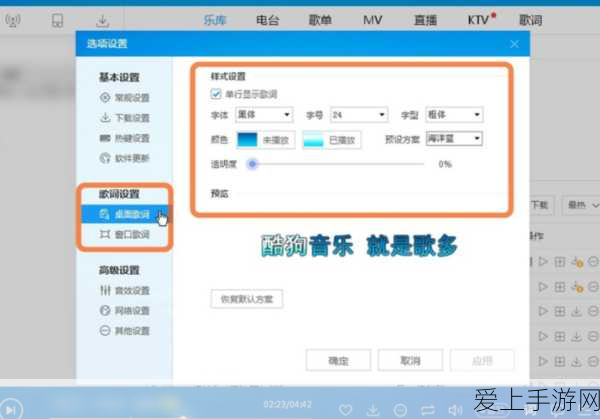This screenshot has width=600, height=419.
Task: Open 常规设置 in the sidebar
Action: click(124, 98)
